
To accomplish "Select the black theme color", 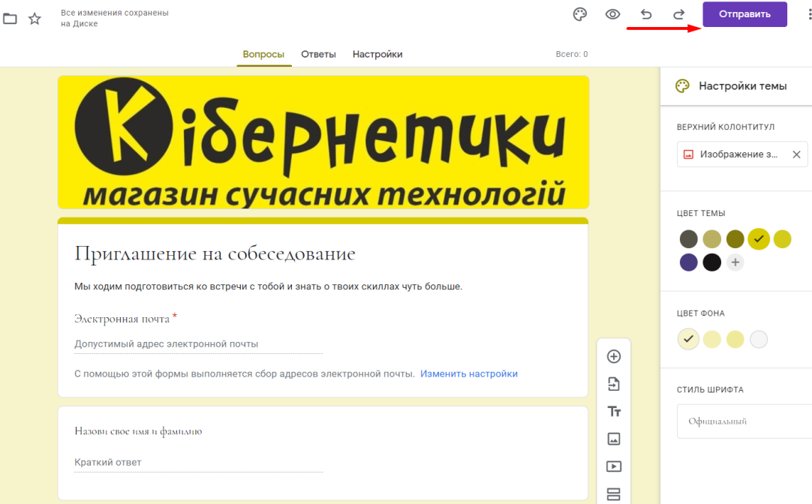I will click(712, 262).
